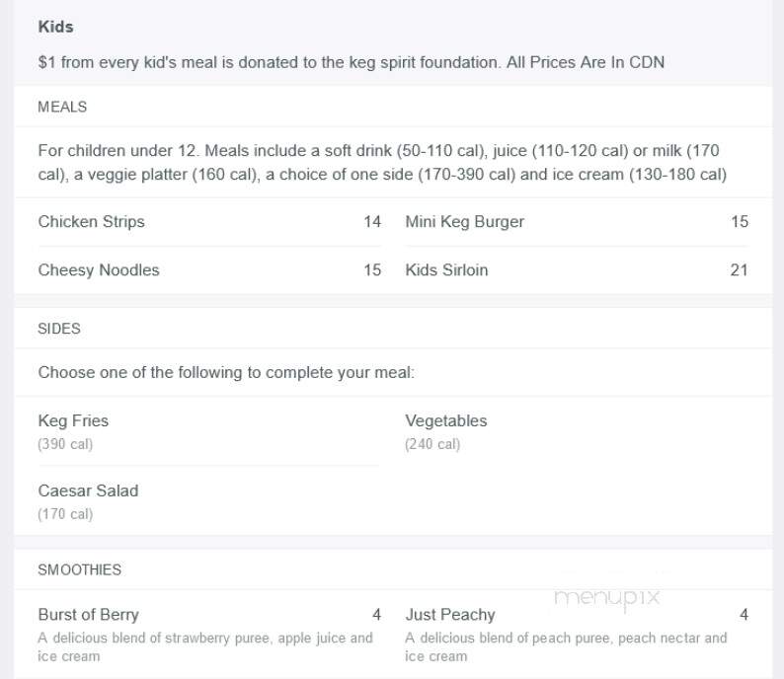This screenshot has height=679, width=784.
Task: Select the Burst of Berry smoothie
Action: click(x=89, y=615)
